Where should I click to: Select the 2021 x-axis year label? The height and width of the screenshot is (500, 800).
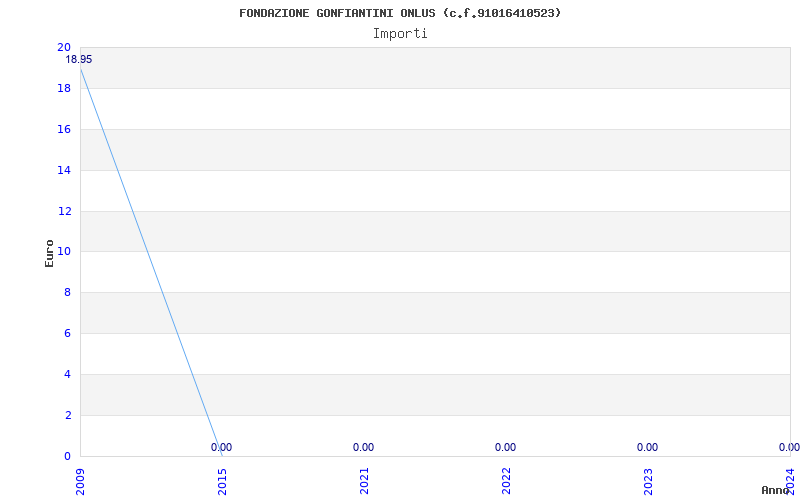coord(364,482)
